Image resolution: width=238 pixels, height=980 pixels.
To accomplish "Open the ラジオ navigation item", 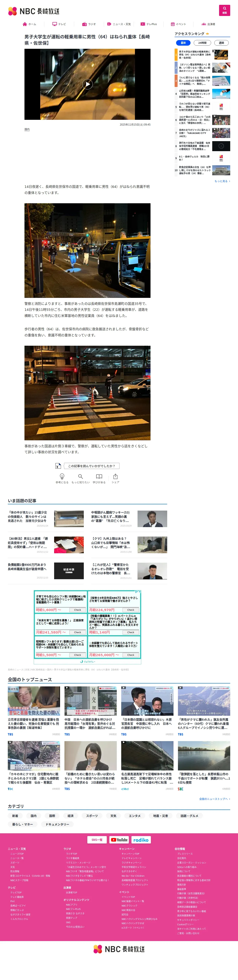I will [x=89, y=24].
